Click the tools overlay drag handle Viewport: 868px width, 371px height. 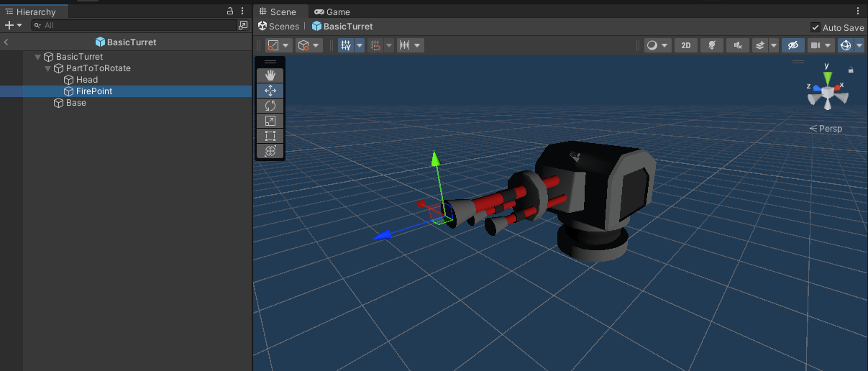[x=270, y=62]
